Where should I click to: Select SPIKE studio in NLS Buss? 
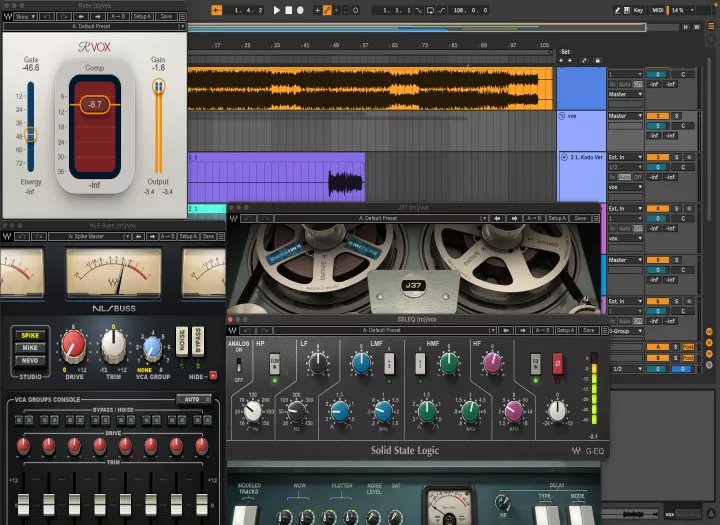(30, 335)
